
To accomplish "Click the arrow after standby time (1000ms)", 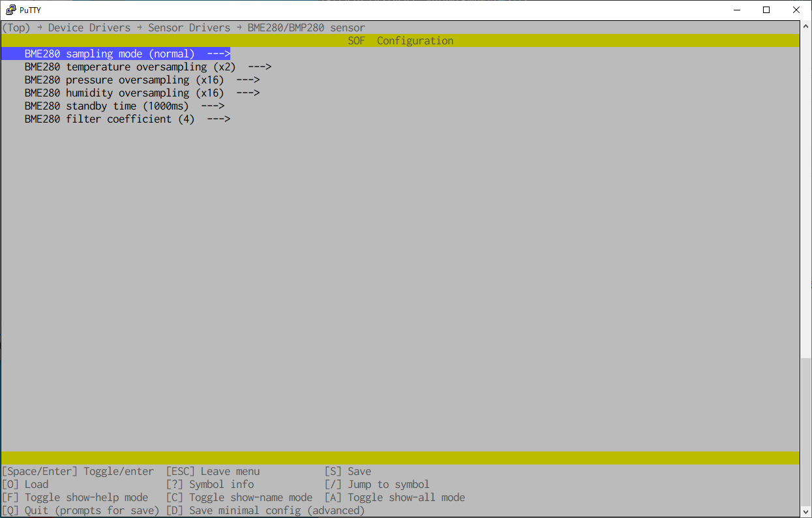I will (213, 106).
